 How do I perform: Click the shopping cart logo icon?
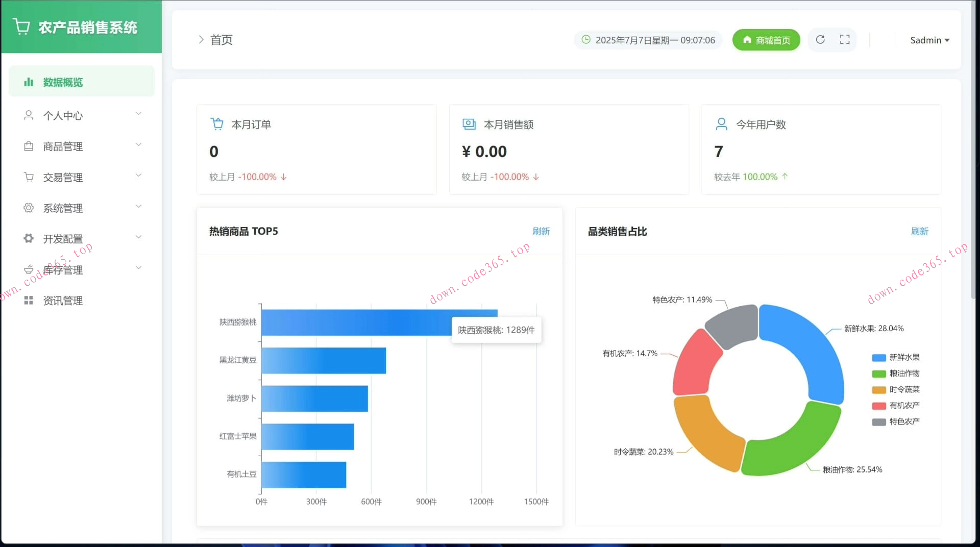pyautogui.click(x=21, y=27)
